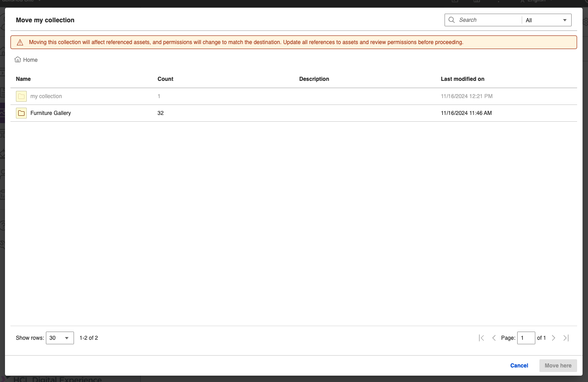Open the site selector menu at top left
Viewport: 588px width, 382px height.
(x=20, y=1)
